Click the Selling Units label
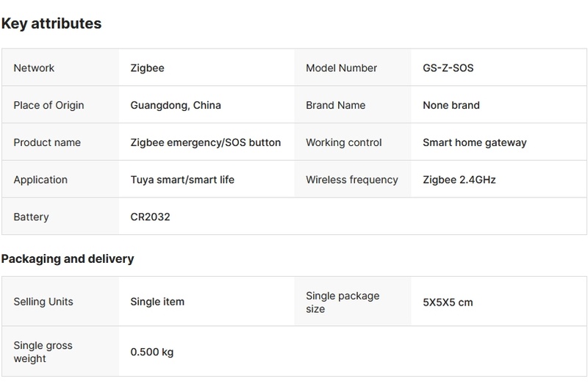 click(x=43, y=302)
